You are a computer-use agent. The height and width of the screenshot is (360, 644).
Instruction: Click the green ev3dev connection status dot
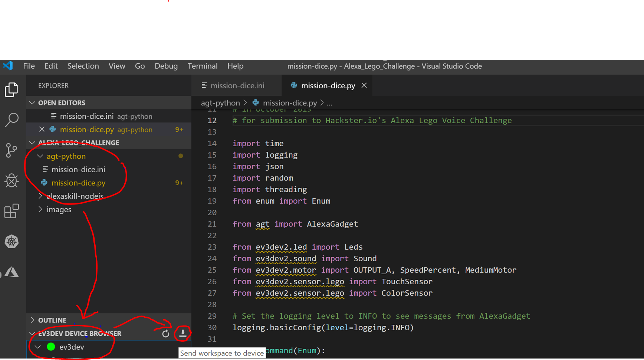click(x=51, y=347)
